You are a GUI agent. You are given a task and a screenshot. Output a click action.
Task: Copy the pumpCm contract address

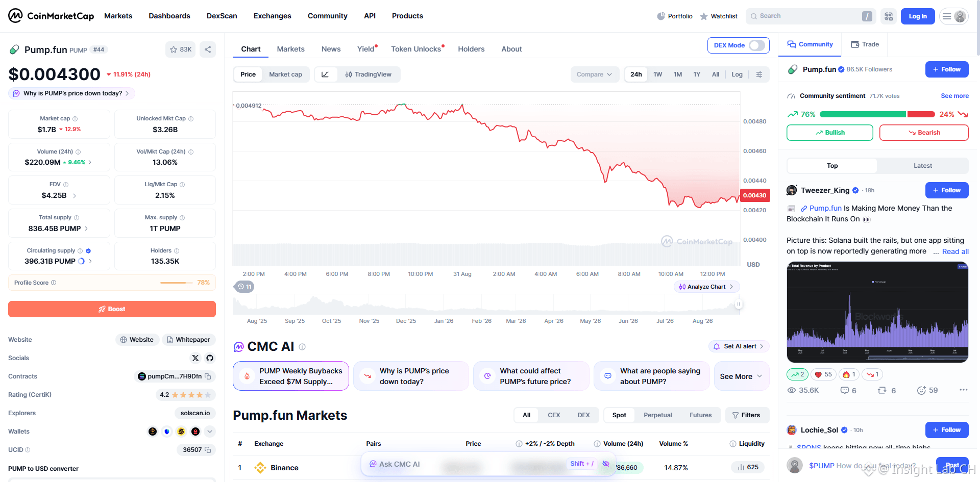click(x=208, y=376)
